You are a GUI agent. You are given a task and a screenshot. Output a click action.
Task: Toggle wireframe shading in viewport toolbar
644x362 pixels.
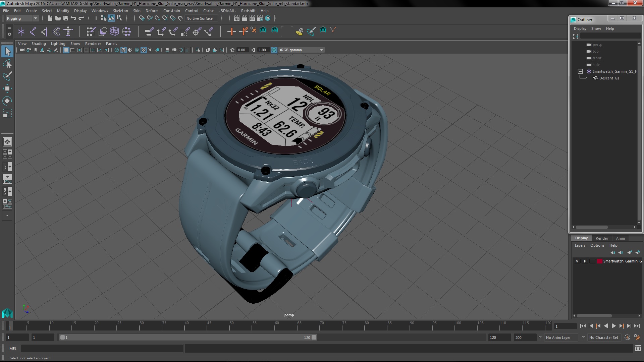pos(117,50)
